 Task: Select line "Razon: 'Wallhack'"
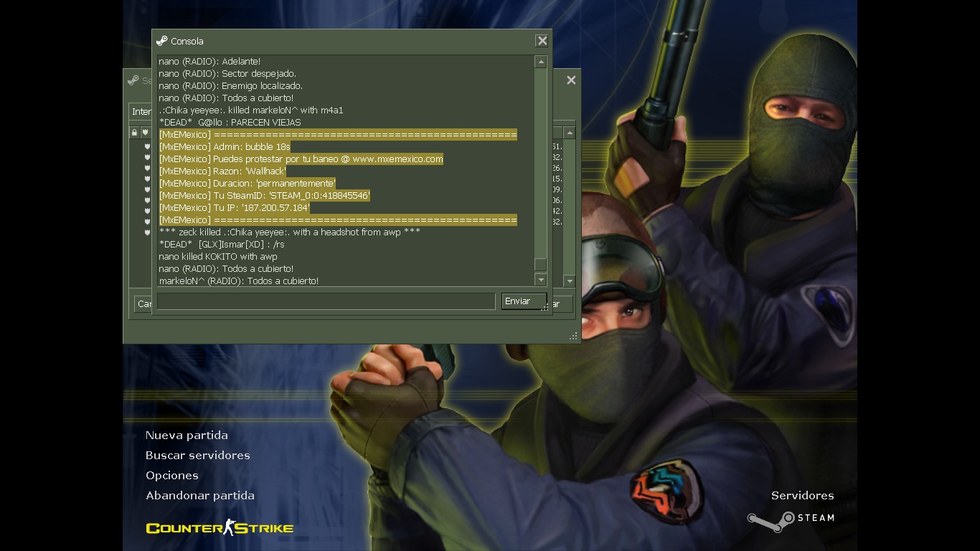222,171
